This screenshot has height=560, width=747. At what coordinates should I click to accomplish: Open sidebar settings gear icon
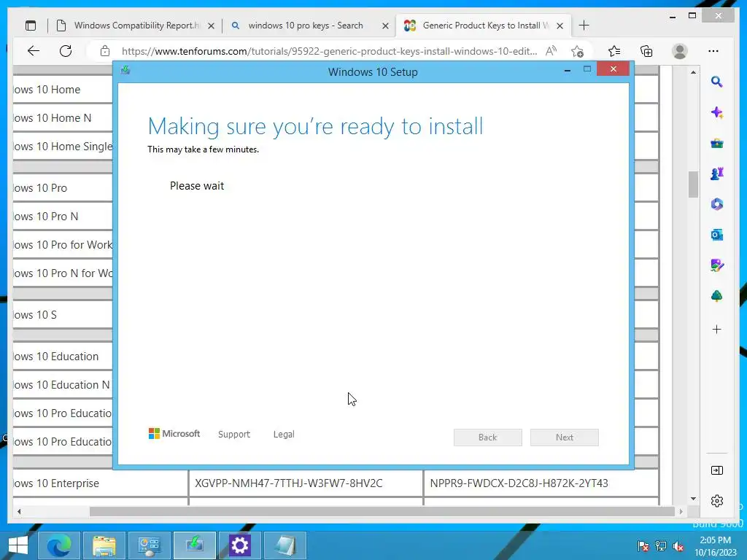[717, 501]
